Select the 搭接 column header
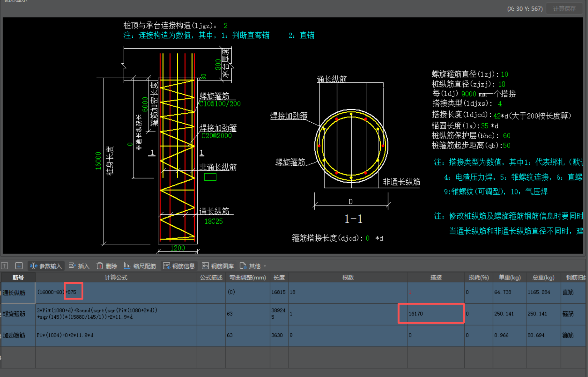The image size is (588, 377). click(x=436, y=277)
